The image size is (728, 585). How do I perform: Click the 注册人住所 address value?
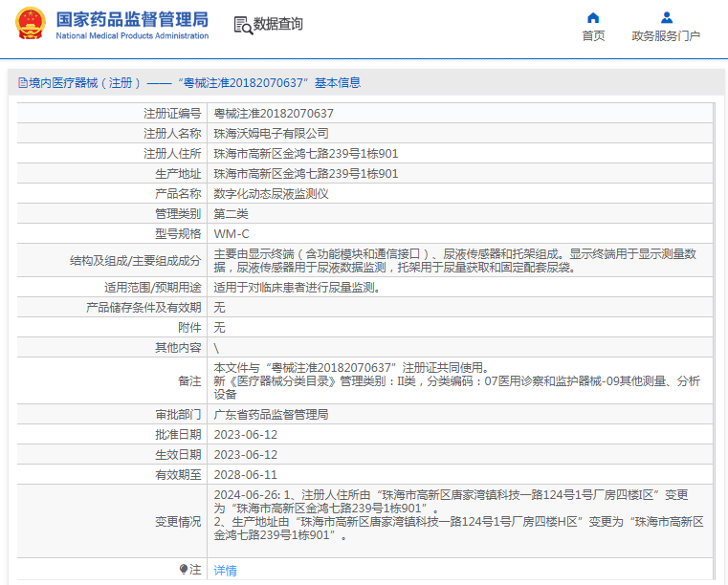(306, 154)
